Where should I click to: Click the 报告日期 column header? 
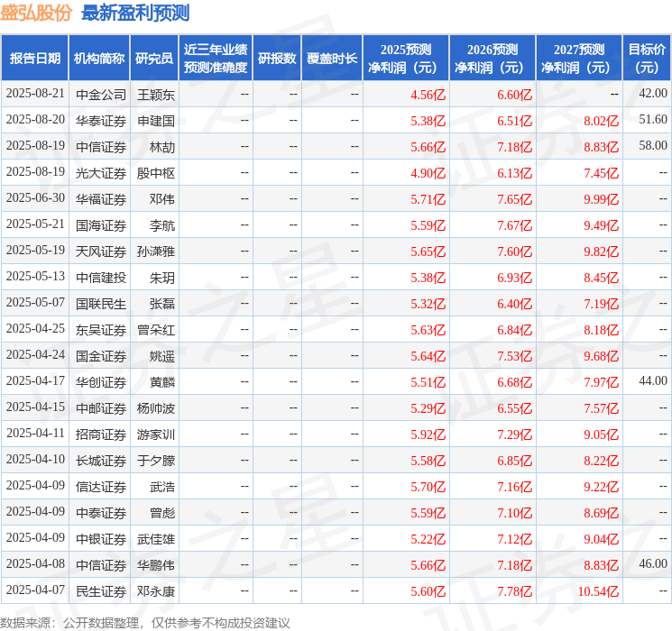34,59
